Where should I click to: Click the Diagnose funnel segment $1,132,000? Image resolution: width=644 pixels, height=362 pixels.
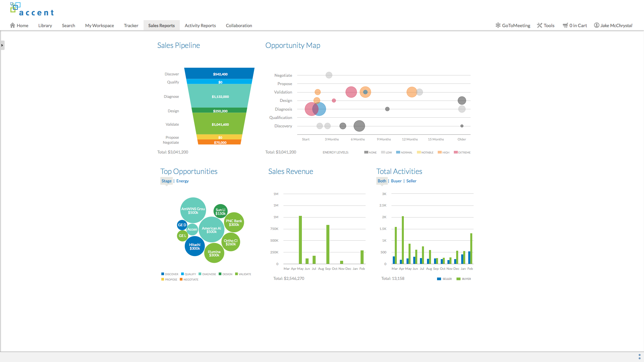(220, 97)
